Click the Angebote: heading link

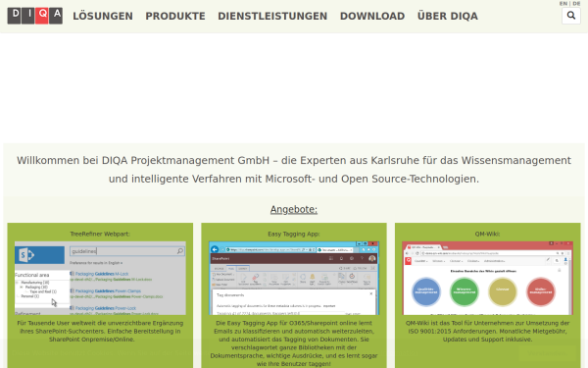(294, 209)
